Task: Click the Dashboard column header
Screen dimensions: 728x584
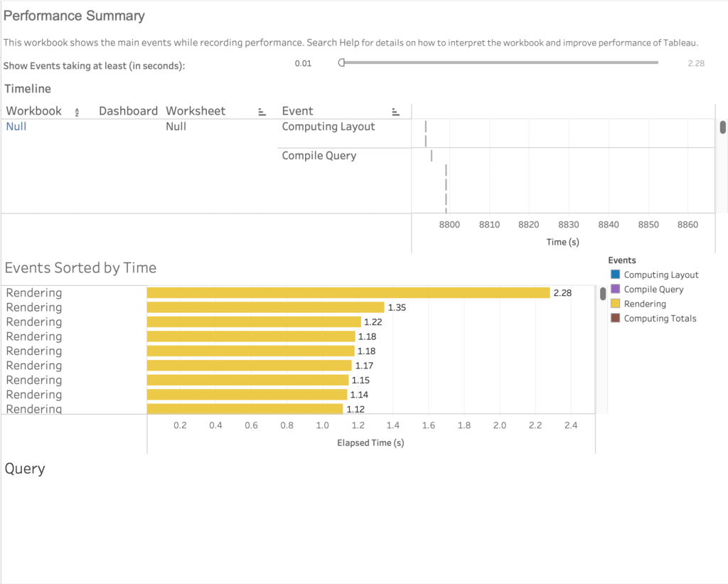Action: pyautogui.click(x=128, y=111)
